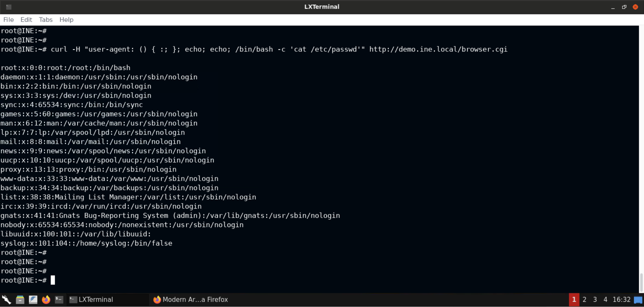Click the syslog:x:101:104 passwd line
This screenshot has height=307, width=644.
pos(86,243)
